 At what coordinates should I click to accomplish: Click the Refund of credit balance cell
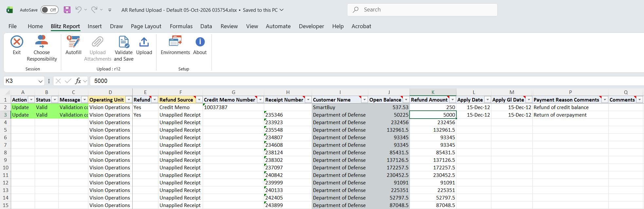[x=570, y=107]
